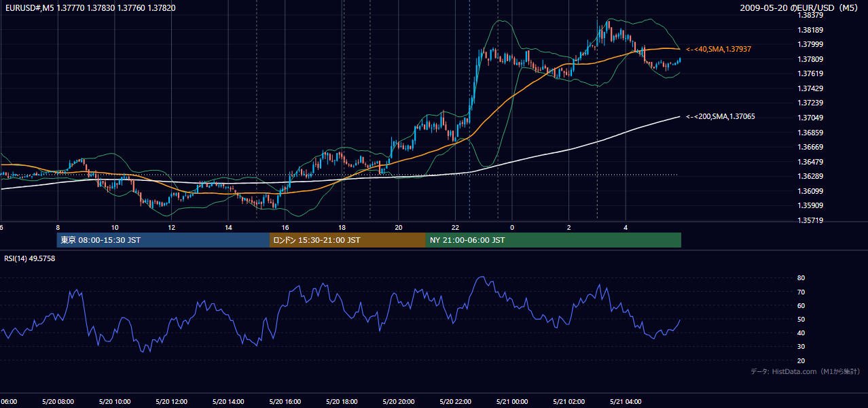Click the 5/21 02:00 time label

[x=569, y=402]
